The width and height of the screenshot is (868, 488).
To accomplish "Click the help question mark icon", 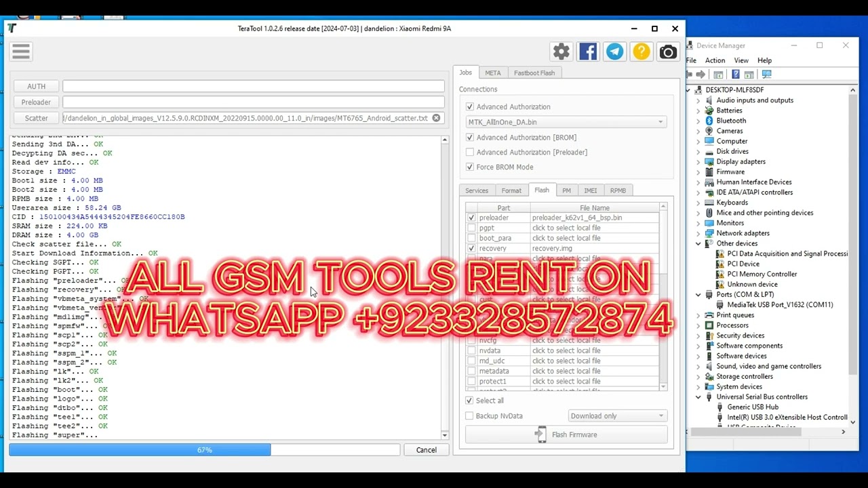I will [x=641, y=51].
